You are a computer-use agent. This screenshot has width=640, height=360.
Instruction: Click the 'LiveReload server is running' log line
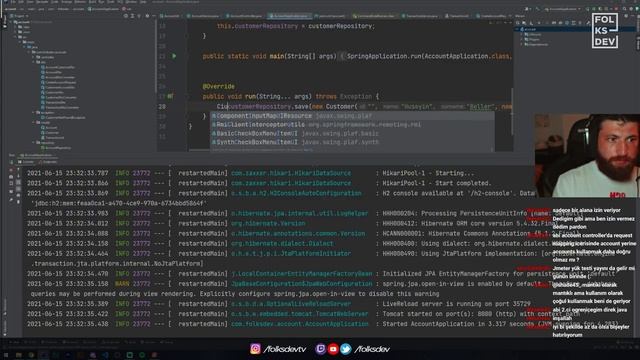[x=280, y=304]
